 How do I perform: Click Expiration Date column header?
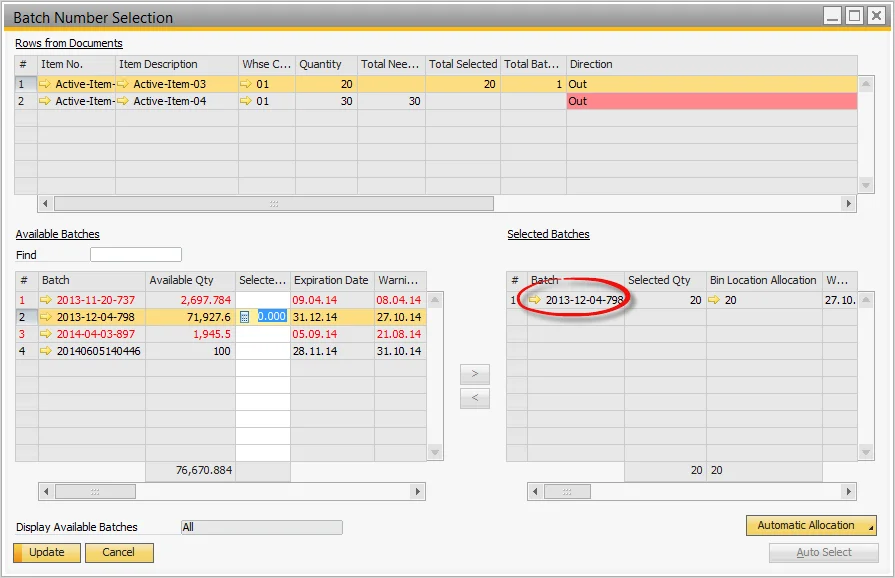(x=332, y=280)
